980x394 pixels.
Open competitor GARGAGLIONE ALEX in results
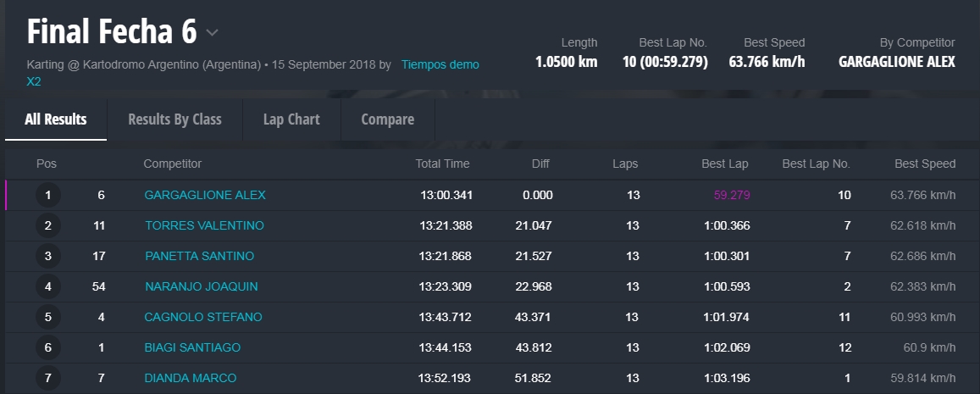pyautogui.click(x=205, y=195)
